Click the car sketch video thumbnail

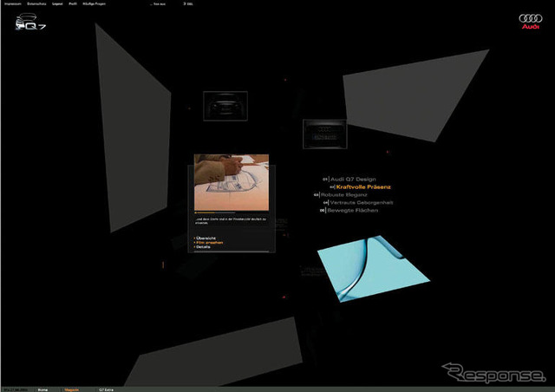[232, 182]
